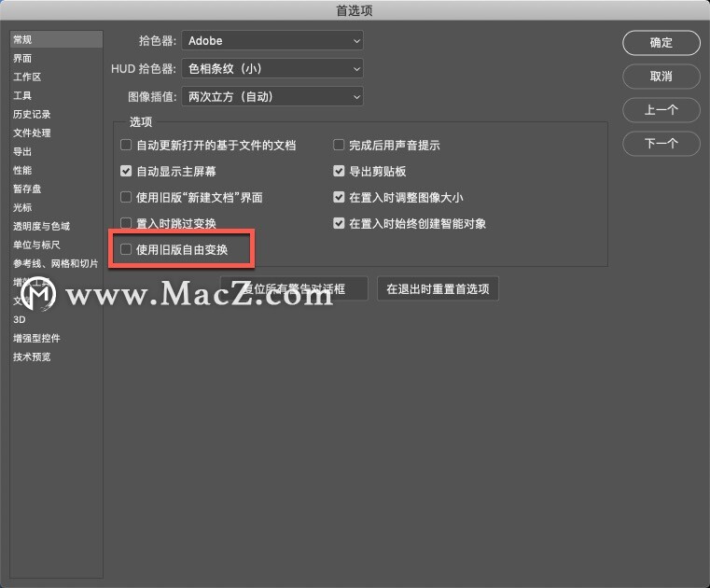This screenshot has height=588, width=710.
Task: Toggle 自动更新打开的基于文件的文档 checkbox
Action: click(x=126, y=145)
